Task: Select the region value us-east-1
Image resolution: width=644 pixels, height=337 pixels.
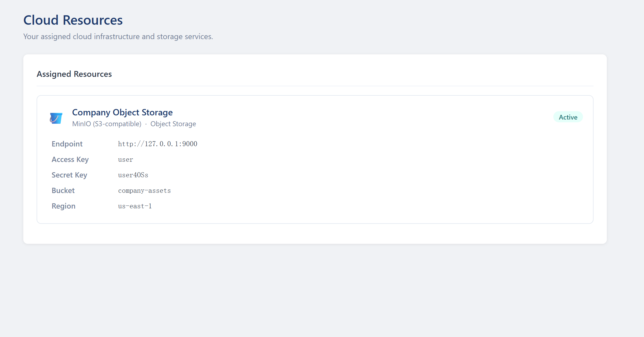Action: click(x=135, y=206)
